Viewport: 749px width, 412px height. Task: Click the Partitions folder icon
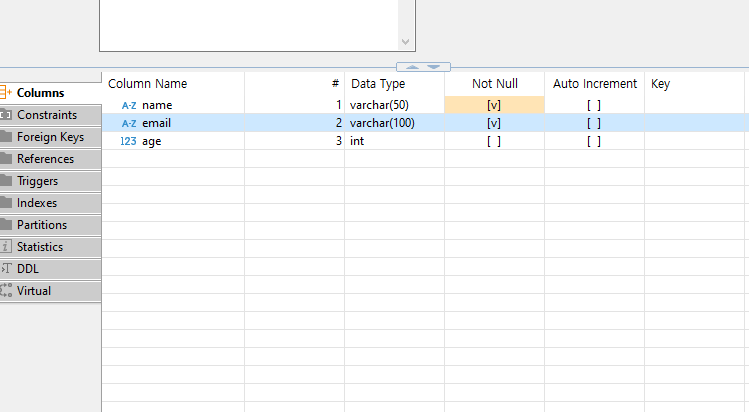(x=6, y=224)
